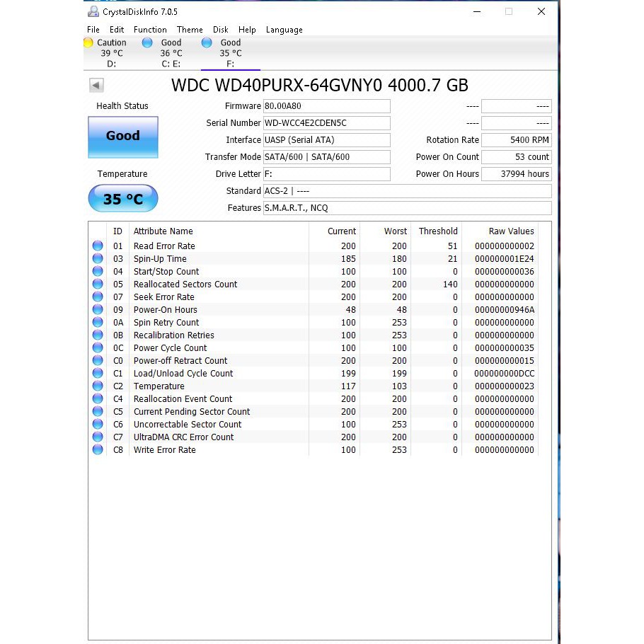Click the blue status dot for Read Error Rate
This screenshot has width=644, height=644.
pos(98,246)
